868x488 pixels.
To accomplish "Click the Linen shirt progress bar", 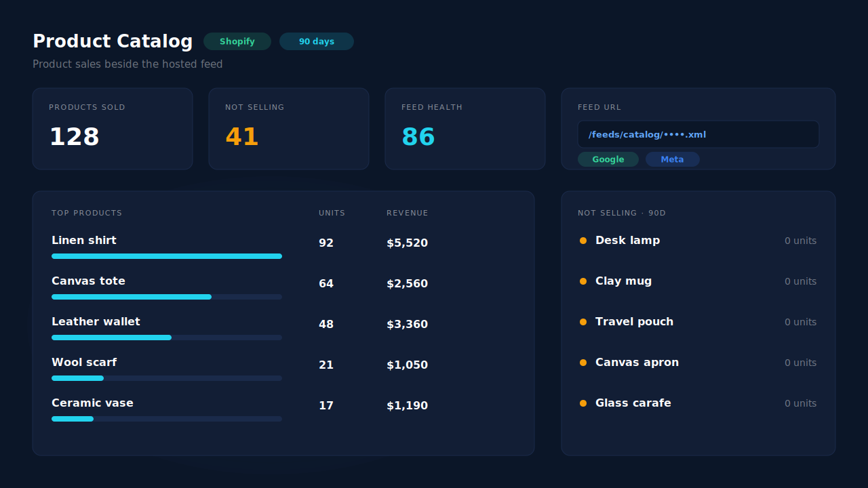I will coord(167,256).
